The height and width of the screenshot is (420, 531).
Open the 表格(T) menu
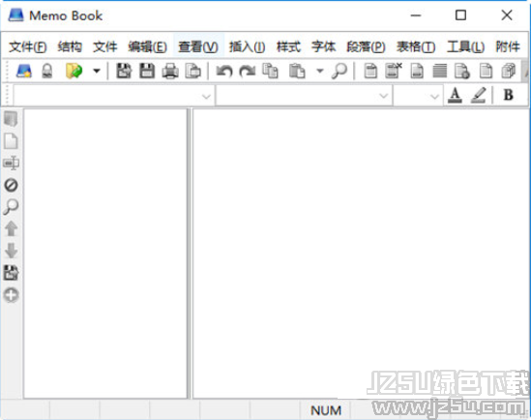tap(416, 46)
